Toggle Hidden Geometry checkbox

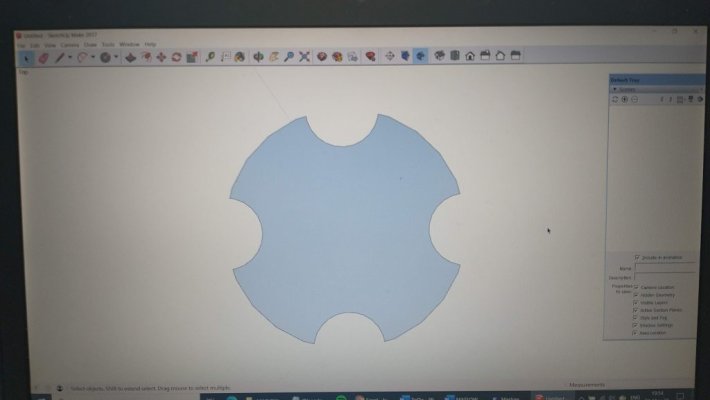click(636, 295)
